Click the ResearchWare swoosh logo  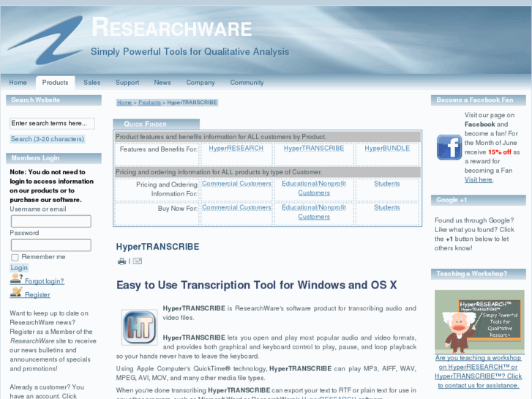[46, 40]
